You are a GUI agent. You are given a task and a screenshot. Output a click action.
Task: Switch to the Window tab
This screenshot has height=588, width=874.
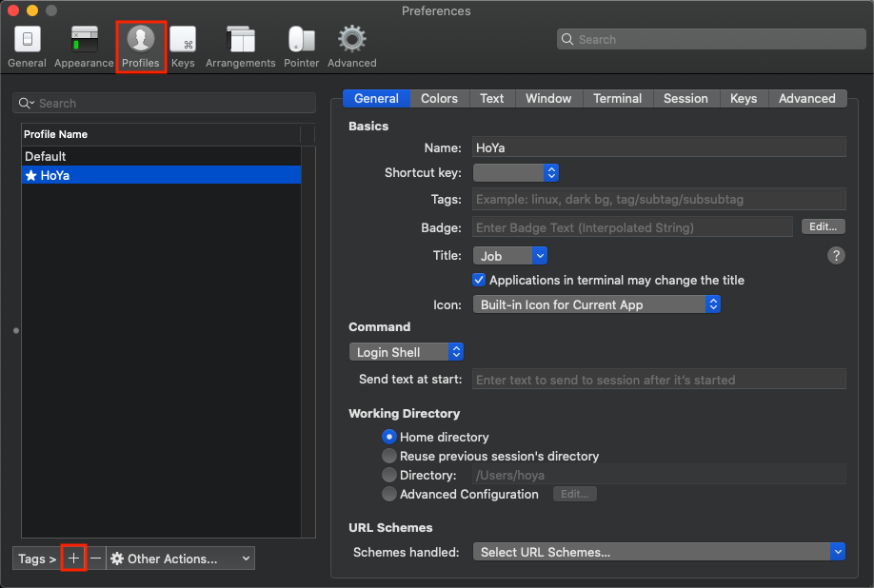pos(548,99)
